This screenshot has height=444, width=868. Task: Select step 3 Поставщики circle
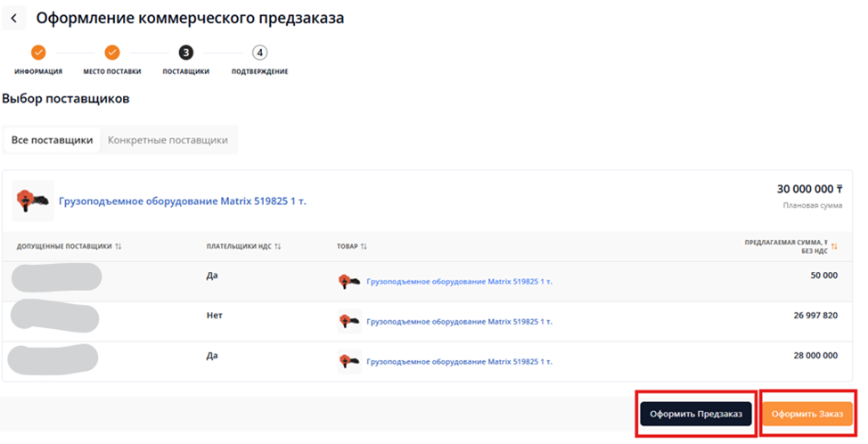pyautogui.click(x=185, y=53)
